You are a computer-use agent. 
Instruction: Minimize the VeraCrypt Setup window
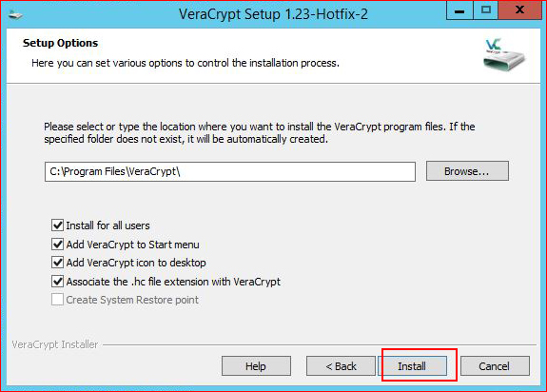[x=459, y=10]
